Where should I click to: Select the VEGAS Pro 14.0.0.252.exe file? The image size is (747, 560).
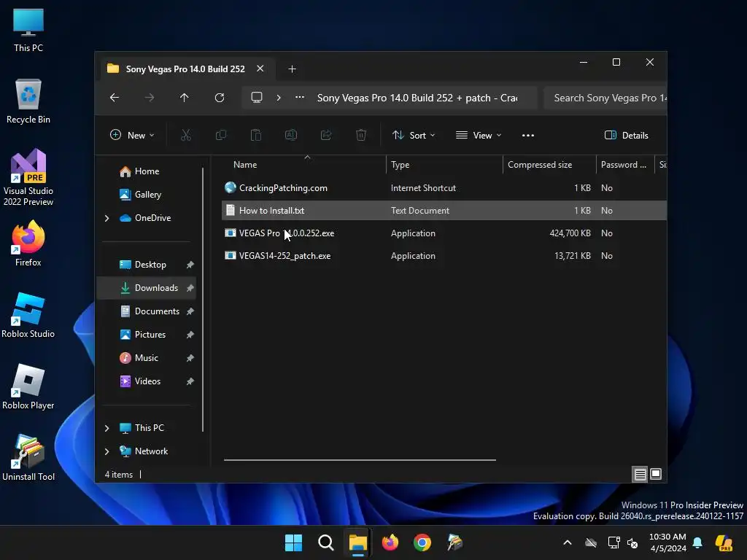(286, 233)
